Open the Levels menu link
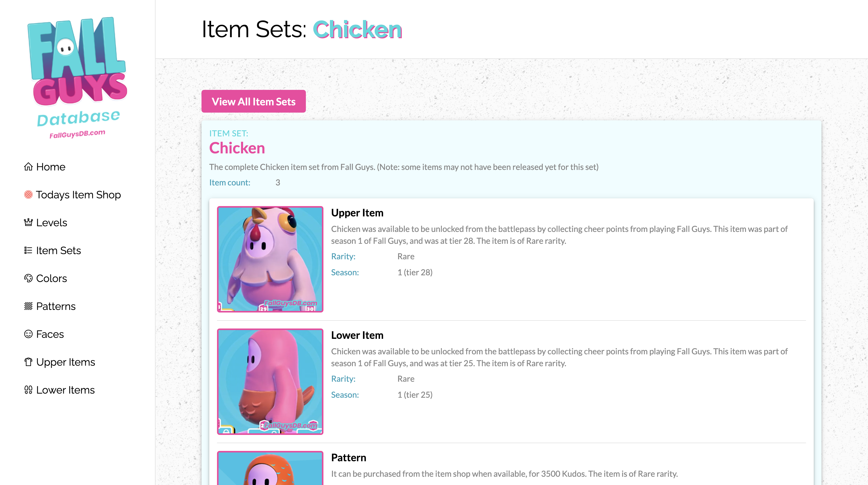 coord(52,223)
